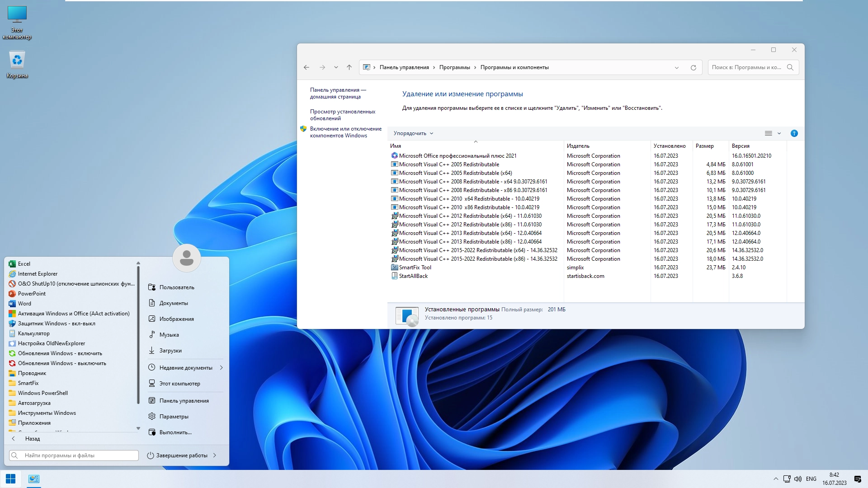Open O&O ShutUp10 program entry

tap(71, 284)
